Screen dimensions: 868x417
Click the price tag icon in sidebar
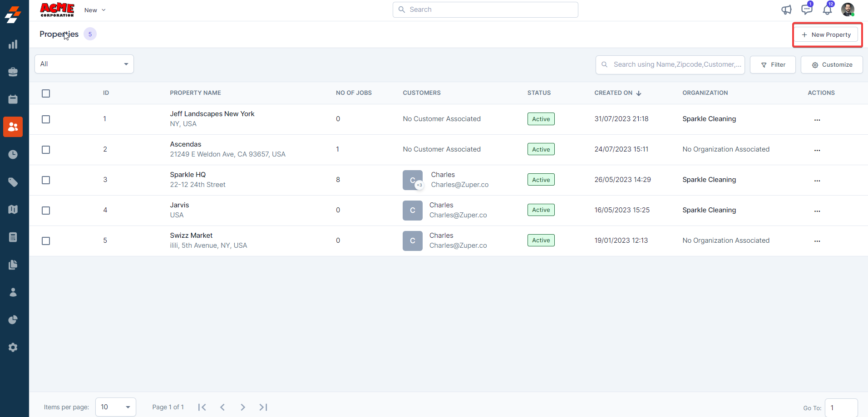coord(13,182)
